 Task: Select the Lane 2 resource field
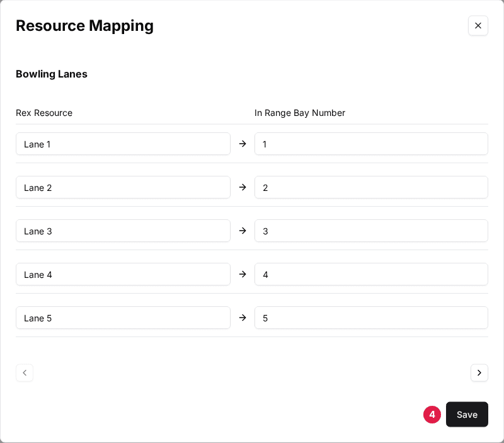pyautogui.click(x=123, y=187)
